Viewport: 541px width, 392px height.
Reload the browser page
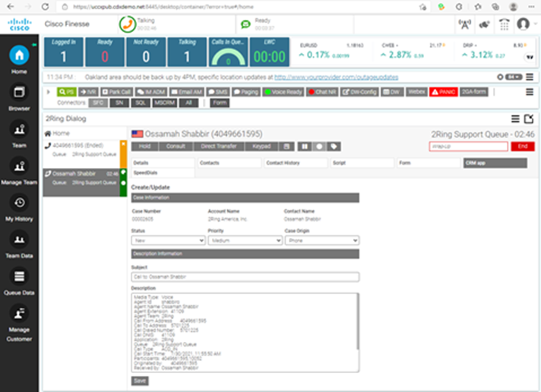tap(45, 7)
